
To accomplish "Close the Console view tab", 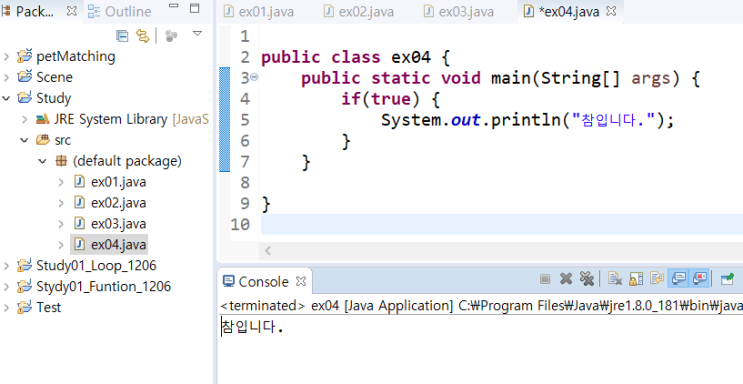I will coord(301,281).
